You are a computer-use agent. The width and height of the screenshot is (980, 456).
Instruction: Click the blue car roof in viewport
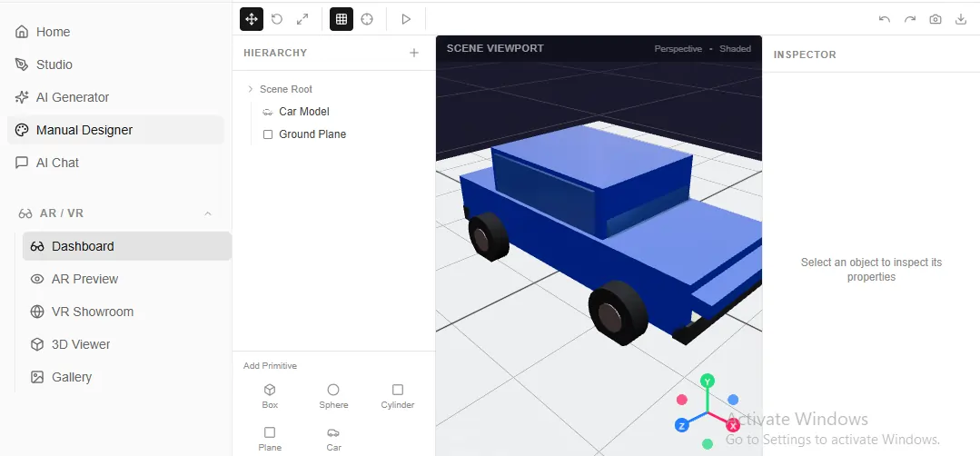click(x=594, y=156)
